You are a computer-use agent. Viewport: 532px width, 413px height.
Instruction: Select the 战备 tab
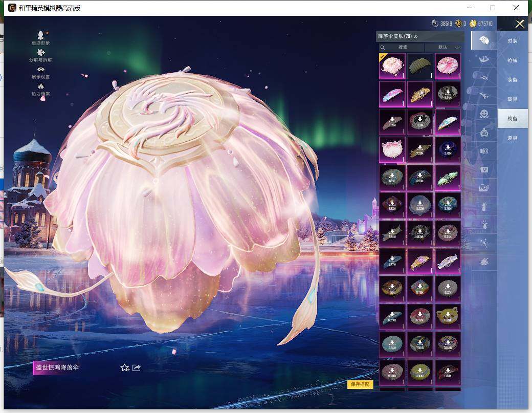coord(513,118)
